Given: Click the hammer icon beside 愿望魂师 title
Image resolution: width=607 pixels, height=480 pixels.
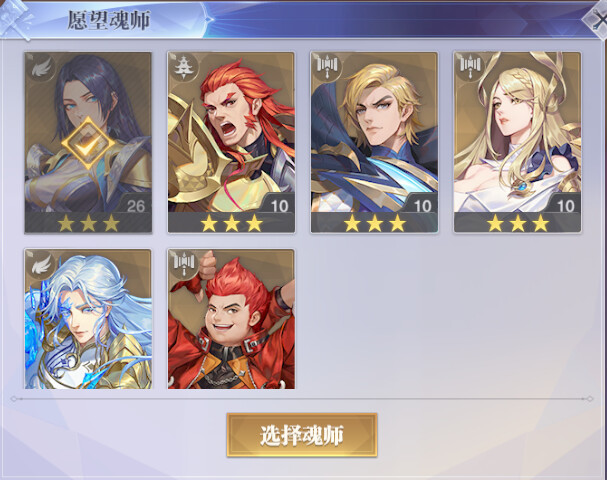Looking at the screenshot, I should [x=15, y=18].
